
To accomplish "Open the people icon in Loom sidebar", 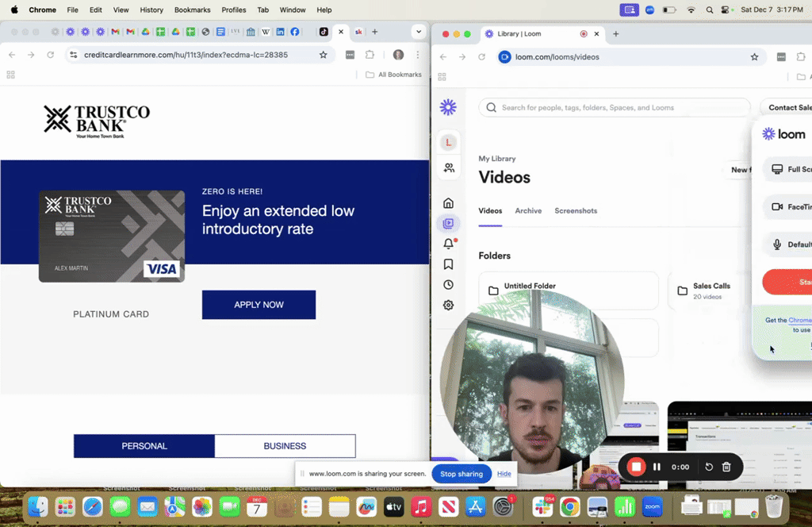I will pos(449,168).
